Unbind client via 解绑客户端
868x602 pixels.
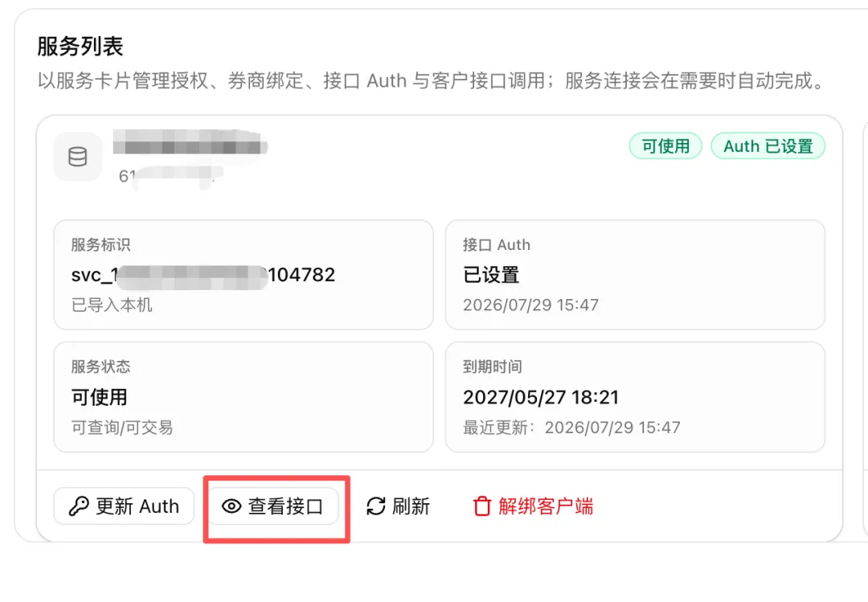coord(533,506)
